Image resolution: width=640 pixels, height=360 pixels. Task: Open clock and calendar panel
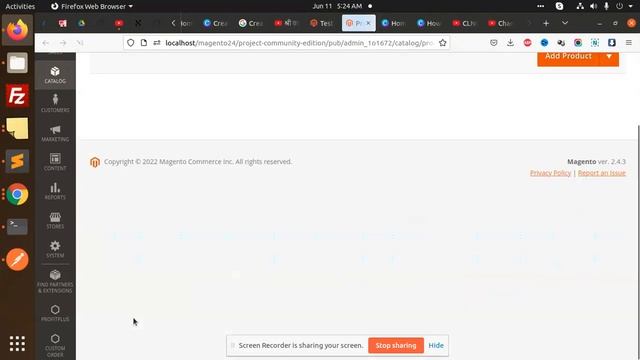pyautogui.click(x=338, y=6)
